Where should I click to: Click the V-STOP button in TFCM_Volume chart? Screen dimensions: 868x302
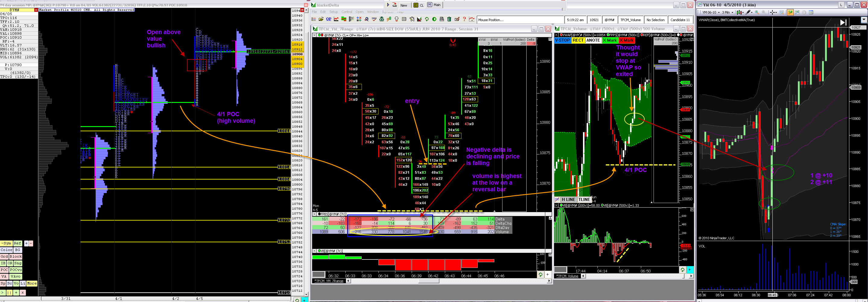click(562, 40)
